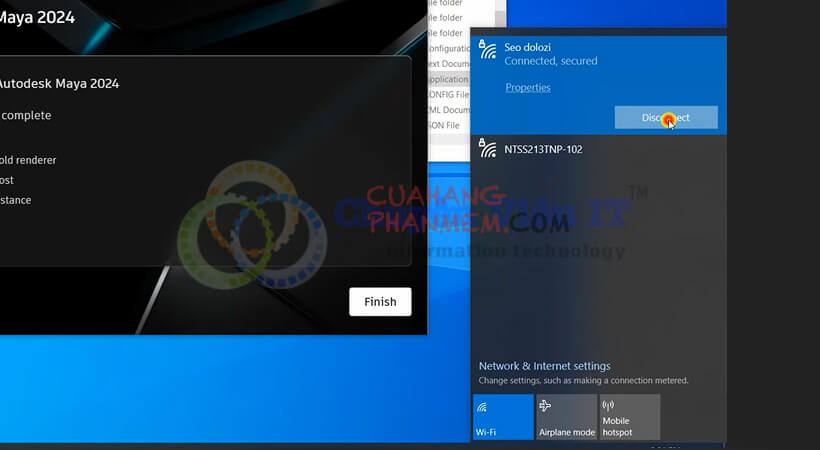Toggle the Wi-Fi quick action tile

pos(503,417)
